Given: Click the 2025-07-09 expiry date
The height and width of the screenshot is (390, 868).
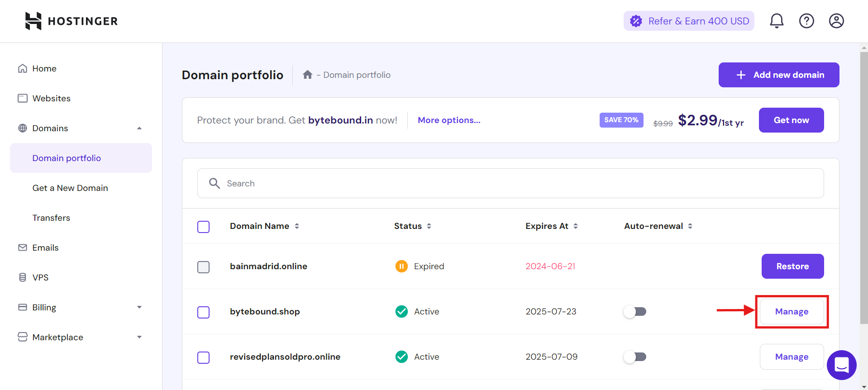Looking at the screenshot, I should point(551,357).
